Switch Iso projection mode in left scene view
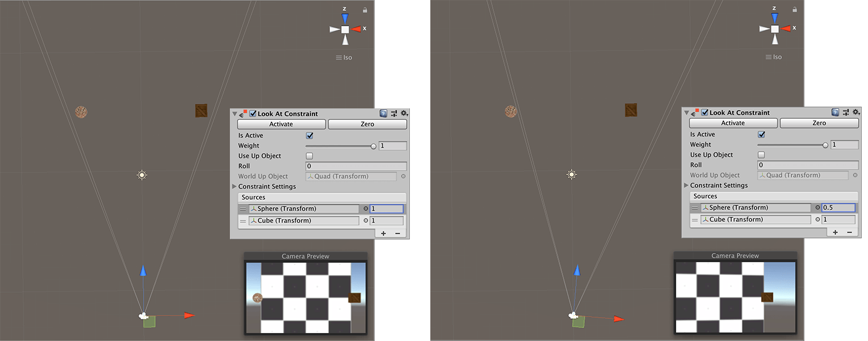The height and width of the screenshot is (341, 868). pyautogui.click(x=344, y=57)
